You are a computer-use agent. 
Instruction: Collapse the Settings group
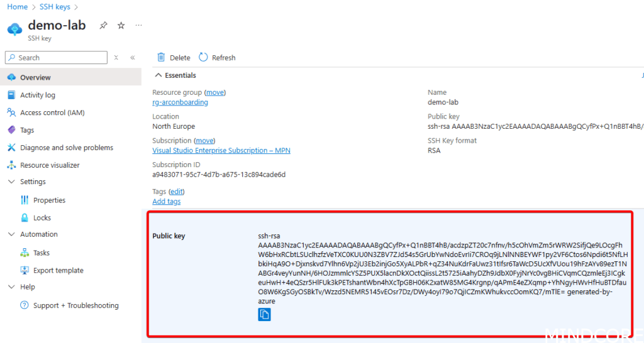tap(11, 182)
